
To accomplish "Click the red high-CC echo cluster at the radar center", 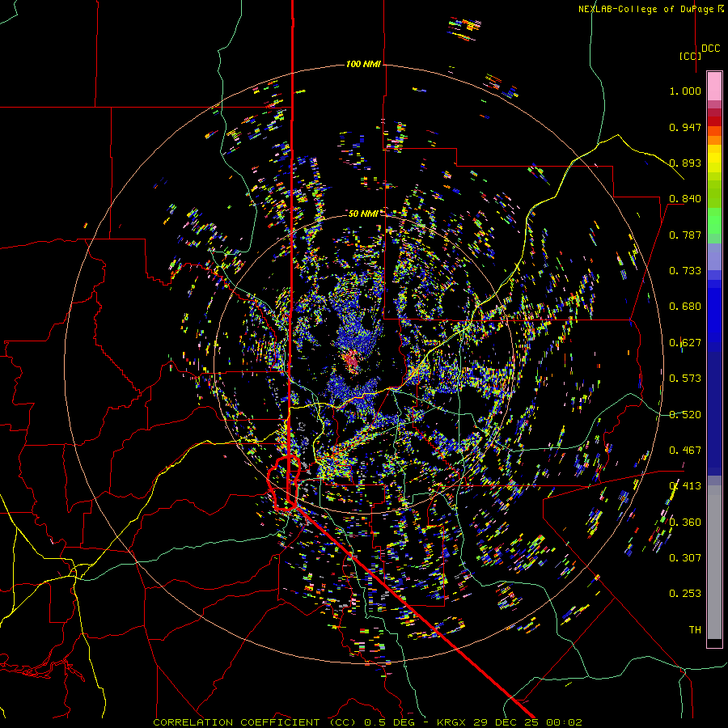I will [x=352, y=361].
